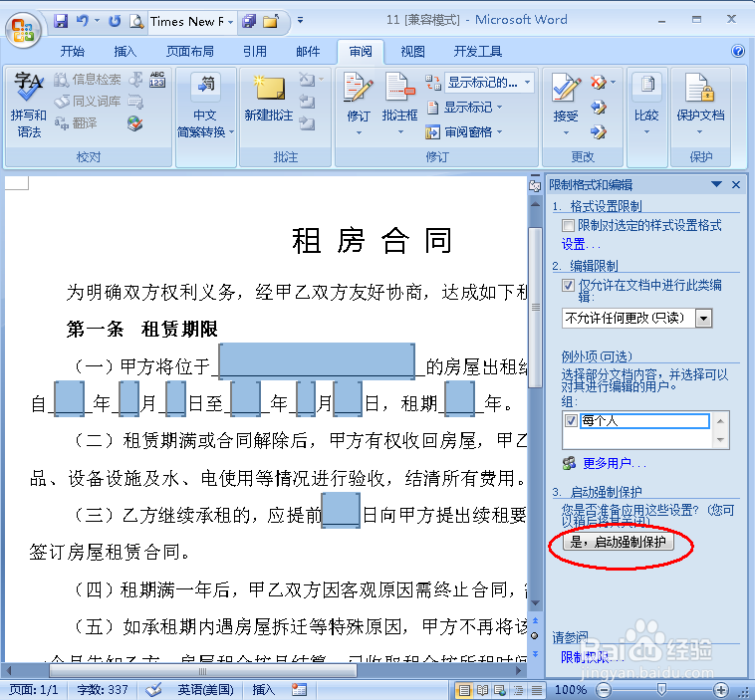
Task: Switch to the 开始 (Home) tab
Action: click(73, 51)
